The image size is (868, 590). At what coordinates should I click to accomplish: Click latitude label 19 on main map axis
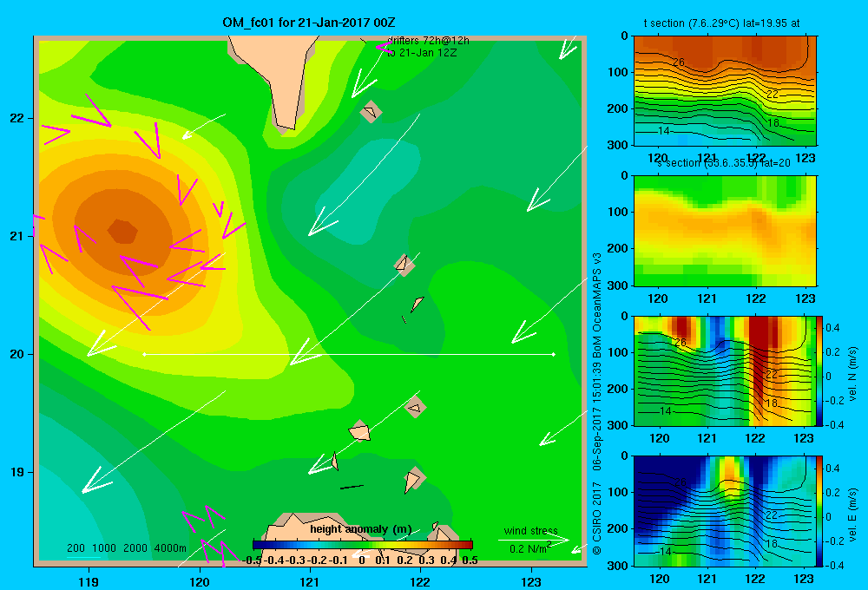pyautogui.click(x=16, y=472)
